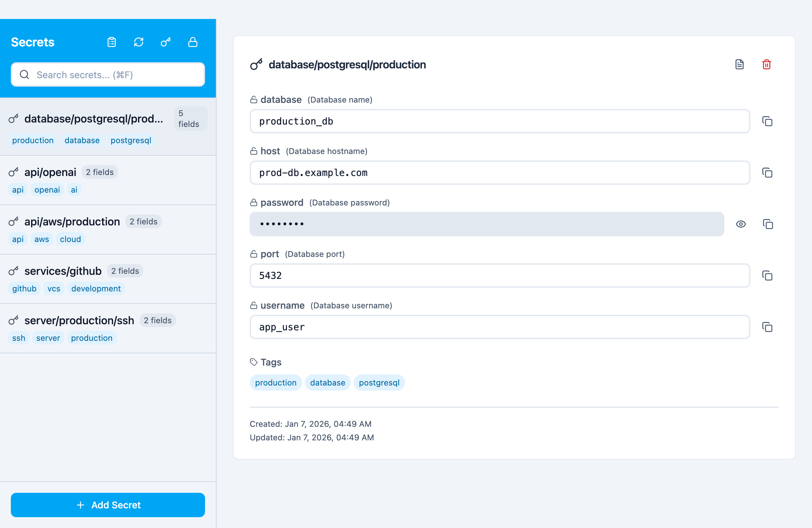Viewport: 812px width, 528px height.
Task: Select the api/openai secret
Action: 50,172
